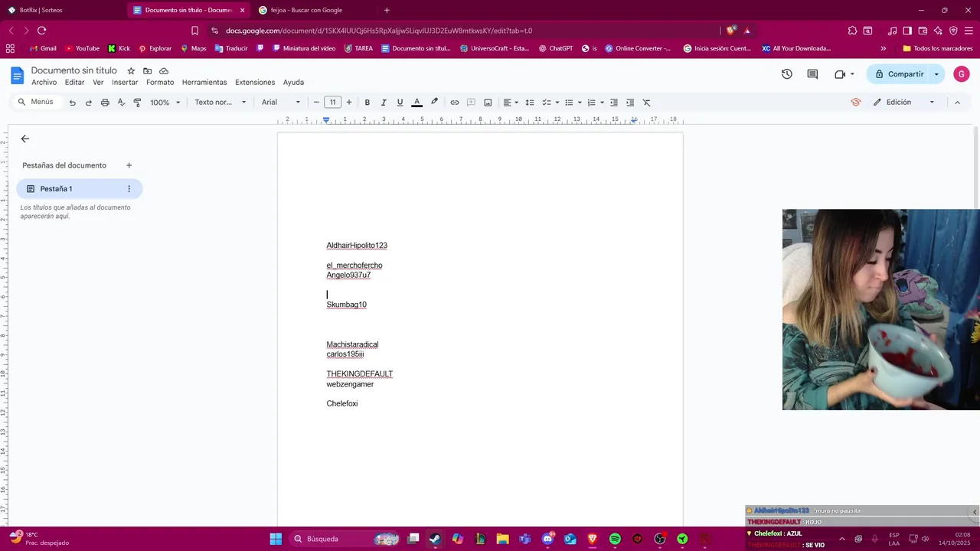Open the Pestaña 1 options menu
Screen dimensions: 980x551
pos(129,189)
